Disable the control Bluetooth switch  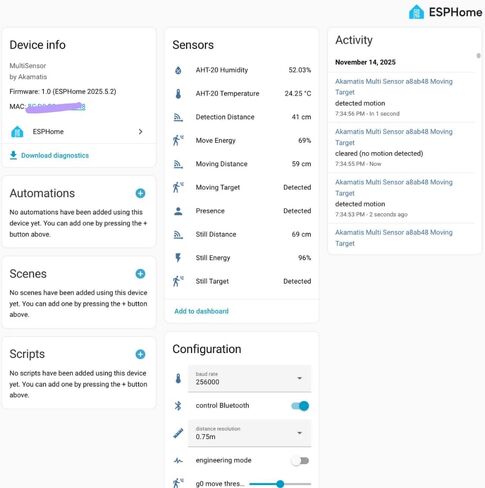300,406
